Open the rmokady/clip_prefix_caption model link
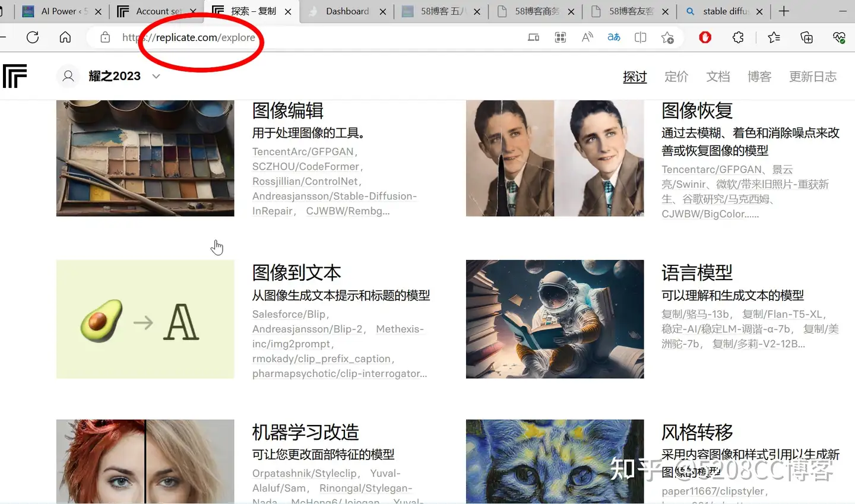Viewport: 855px width, 504px height. [321, 359]
